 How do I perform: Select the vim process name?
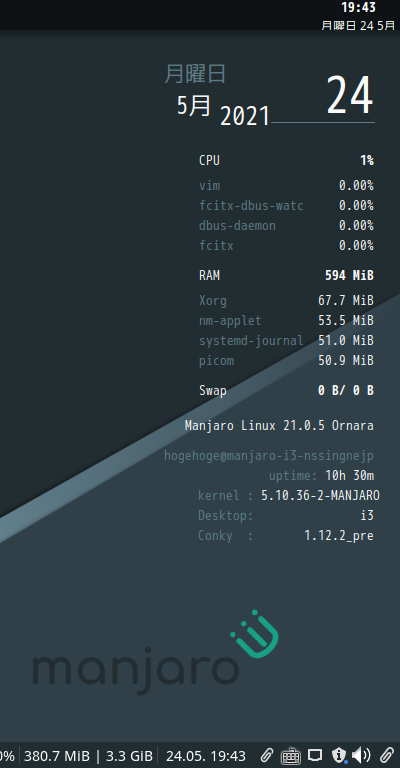tap(210, 186)
